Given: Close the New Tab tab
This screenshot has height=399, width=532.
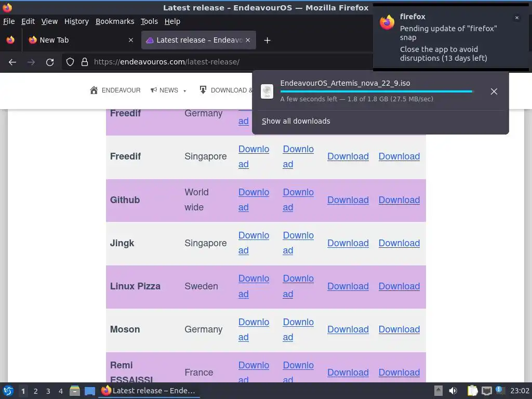Looking at the screenshot, I should (131, 40).
